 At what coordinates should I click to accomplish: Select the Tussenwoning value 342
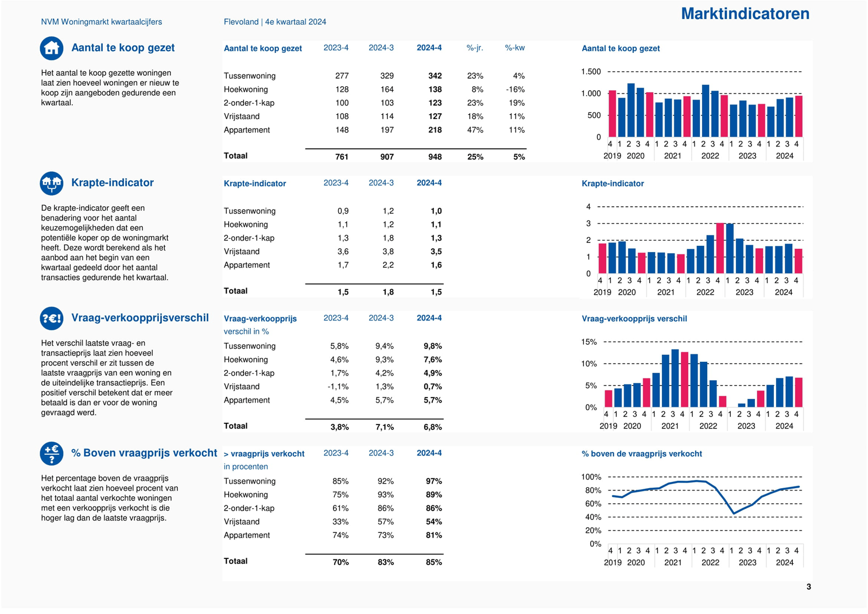(x=435, y=76)
